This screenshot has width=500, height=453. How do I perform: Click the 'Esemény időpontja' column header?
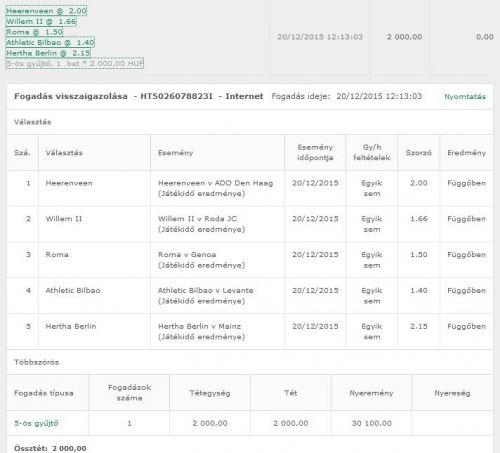point(315,152)
